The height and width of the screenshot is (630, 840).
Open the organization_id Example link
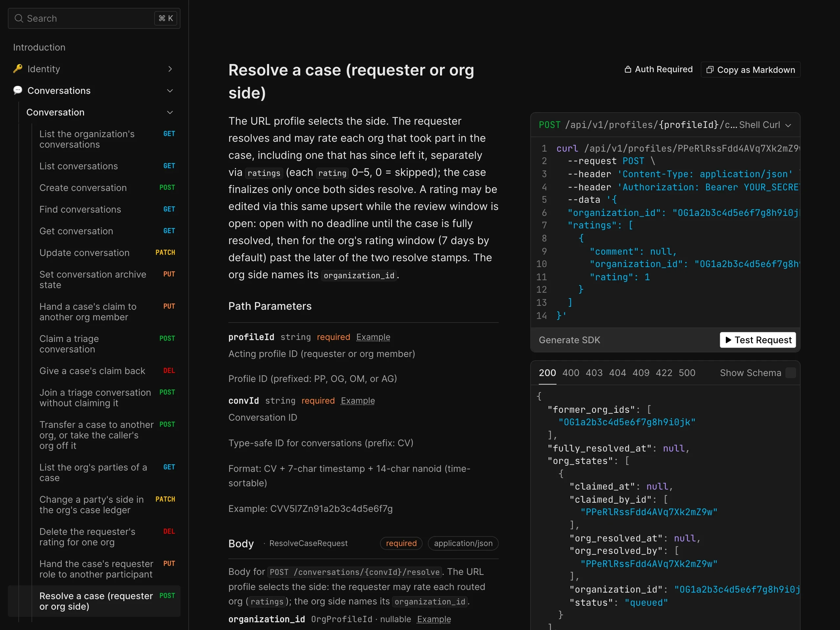point(434,619)
